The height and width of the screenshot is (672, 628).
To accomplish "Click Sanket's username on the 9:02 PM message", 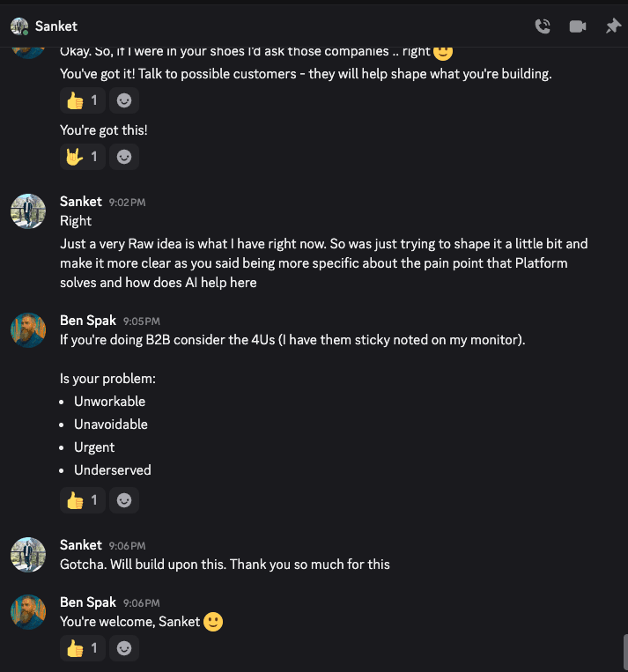I will point(81,202).
